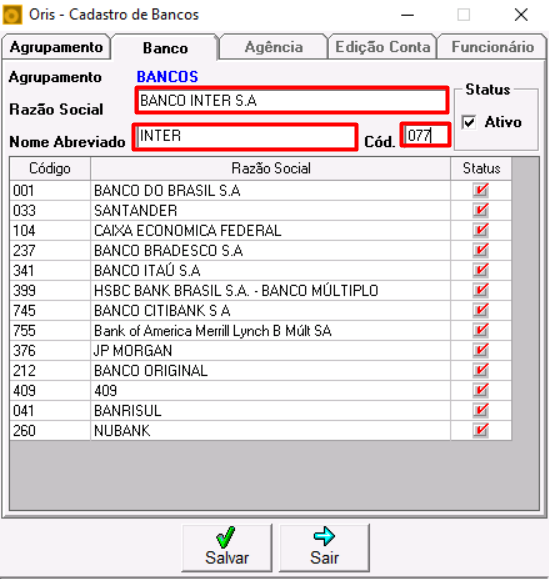Select Bank of America Merrill Lynch row
549x579 pixels.
(x=261, y=330)
